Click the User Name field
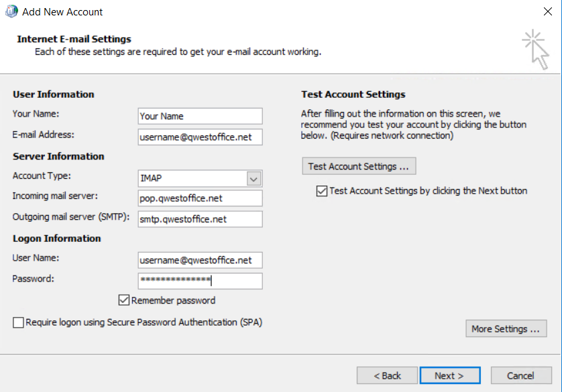Viewport: 562px width, 392px height. [x=199, y=260]
